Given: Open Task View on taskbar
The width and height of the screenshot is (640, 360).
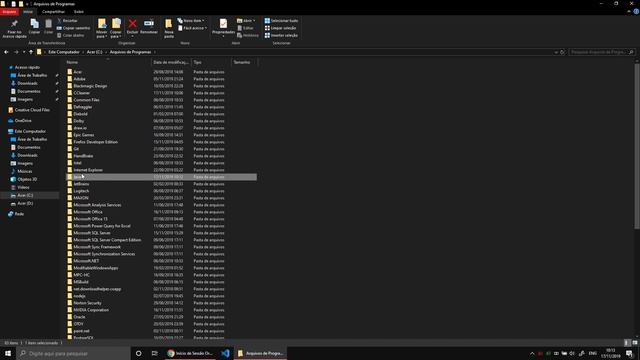Looking at the screenshot, I should [x=155, y=353].
